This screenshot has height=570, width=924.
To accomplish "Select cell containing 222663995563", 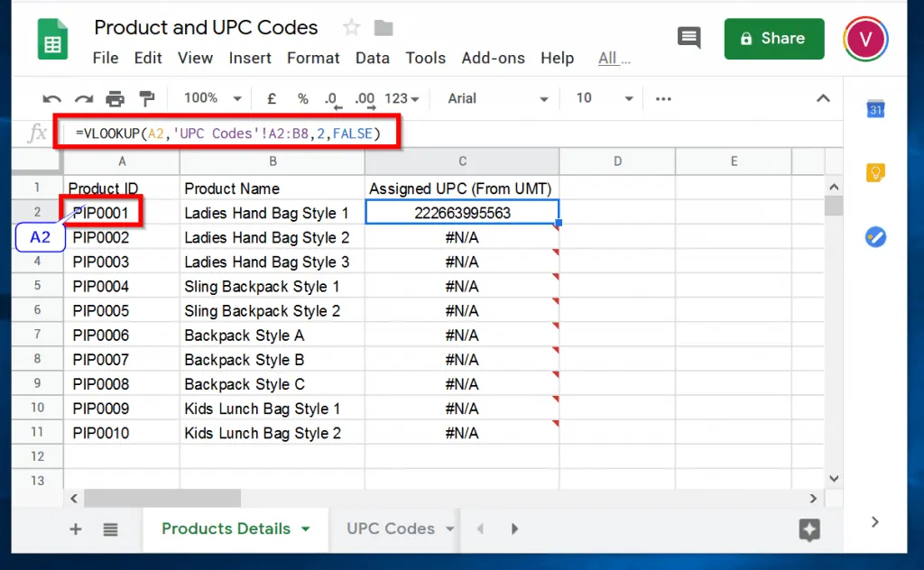I will [463, 213].
